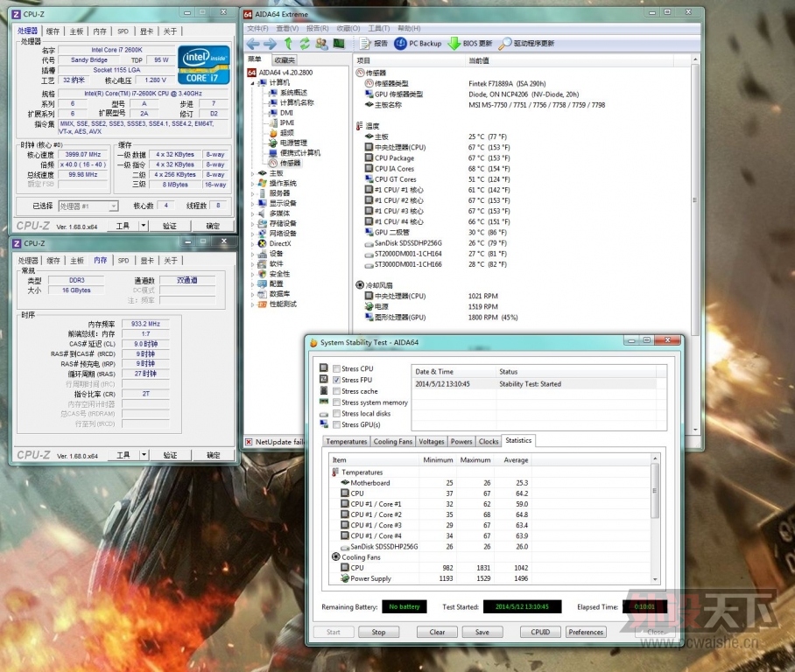The width and height of the screenshot is (795, 672).
Task: Open the 工具 dropdown arrow in bottom CPU-Z
Action: coord(144,455)
